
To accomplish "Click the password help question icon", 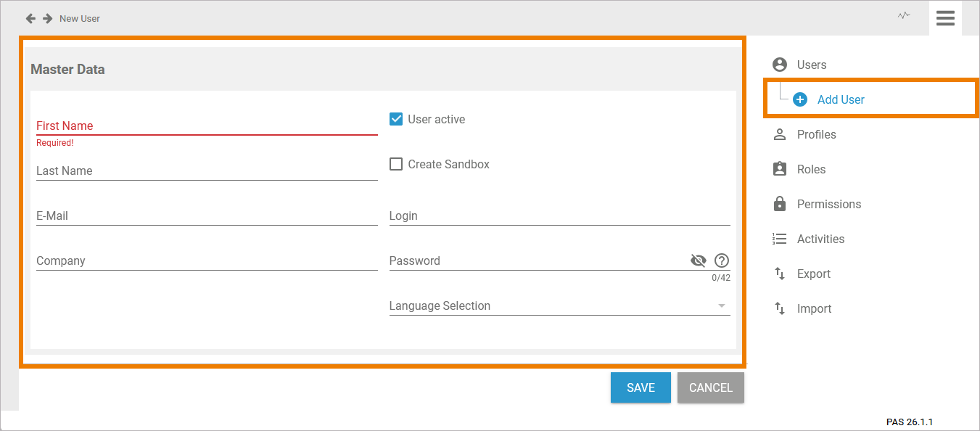I will (x=722, y=260).
